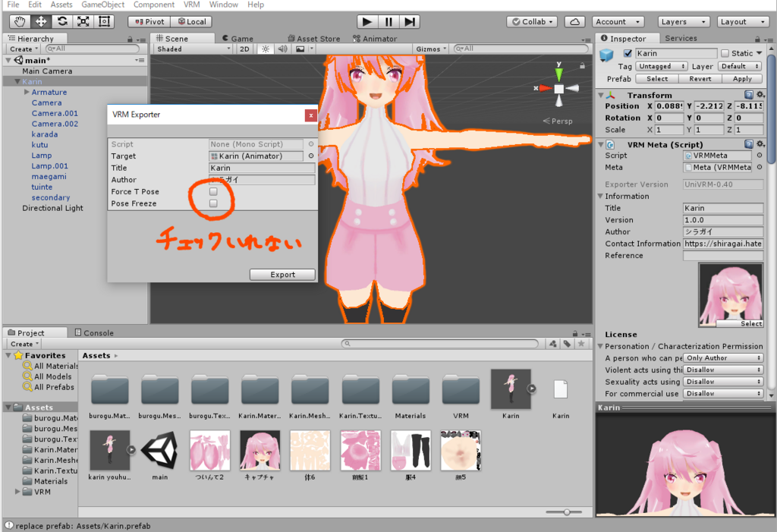The height and width of the screenshot is (532, 777).
Task: Click Search by Type icon in Project
Action: (x=553, y=344)
